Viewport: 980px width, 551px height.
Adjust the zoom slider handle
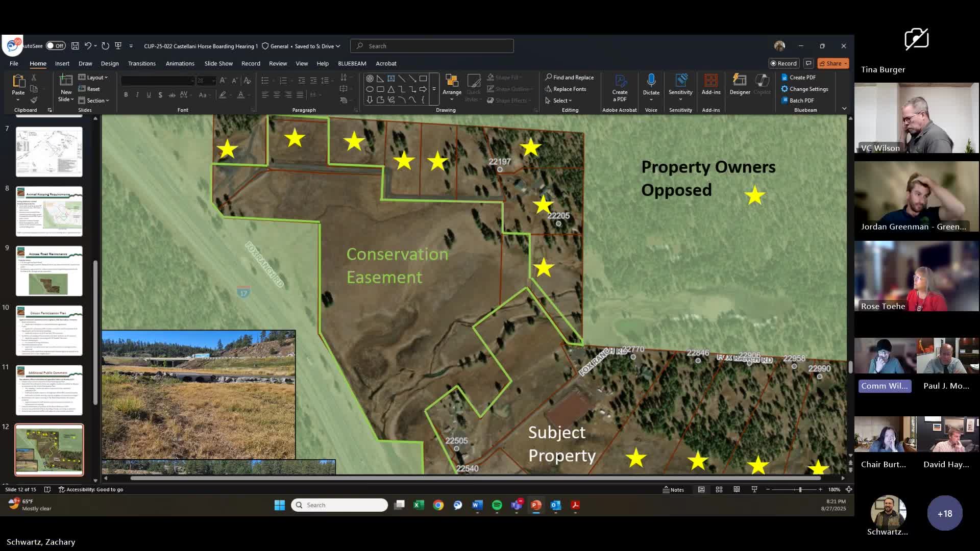pyautogui.click(x=800, y=489)
